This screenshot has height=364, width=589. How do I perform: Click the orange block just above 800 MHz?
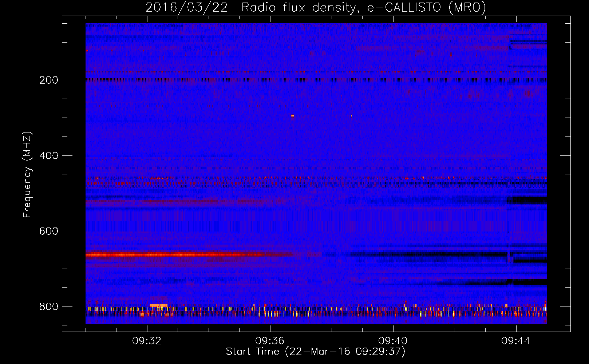(159, 305)
